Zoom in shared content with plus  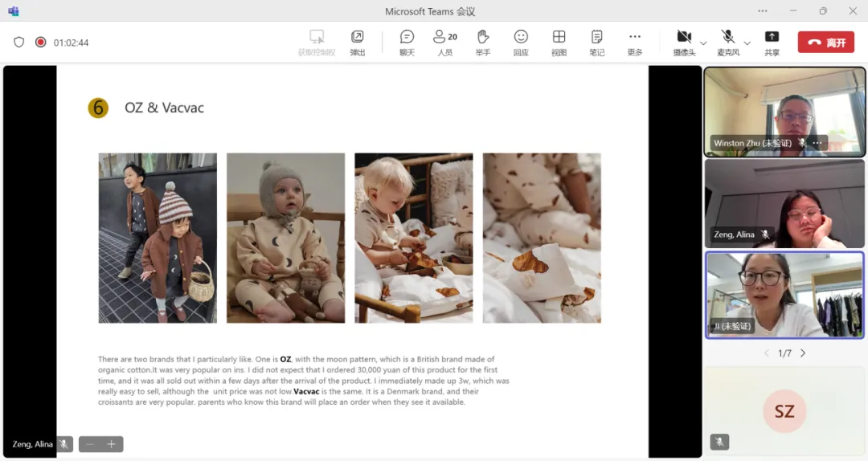111,444
